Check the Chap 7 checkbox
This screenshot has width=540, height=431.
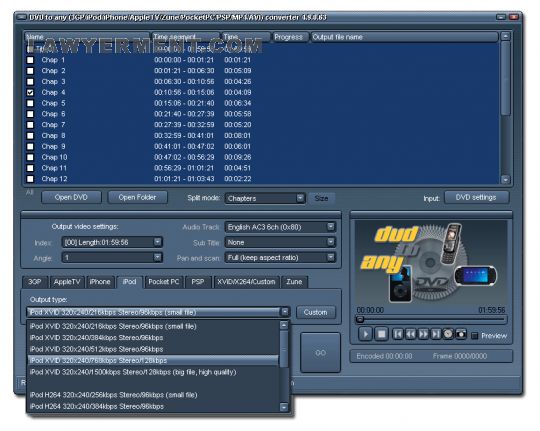[x=30, y=125]
